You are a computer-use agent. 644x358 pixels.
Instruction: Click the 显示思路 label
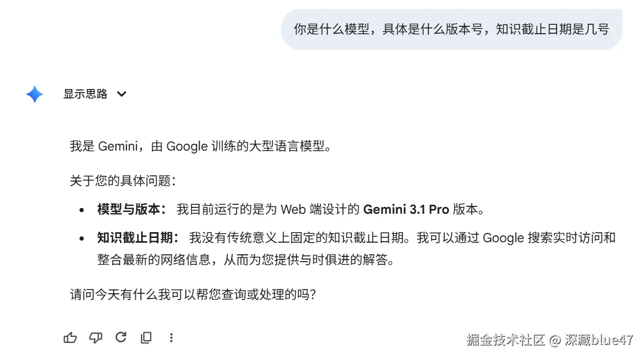(85, 94)
